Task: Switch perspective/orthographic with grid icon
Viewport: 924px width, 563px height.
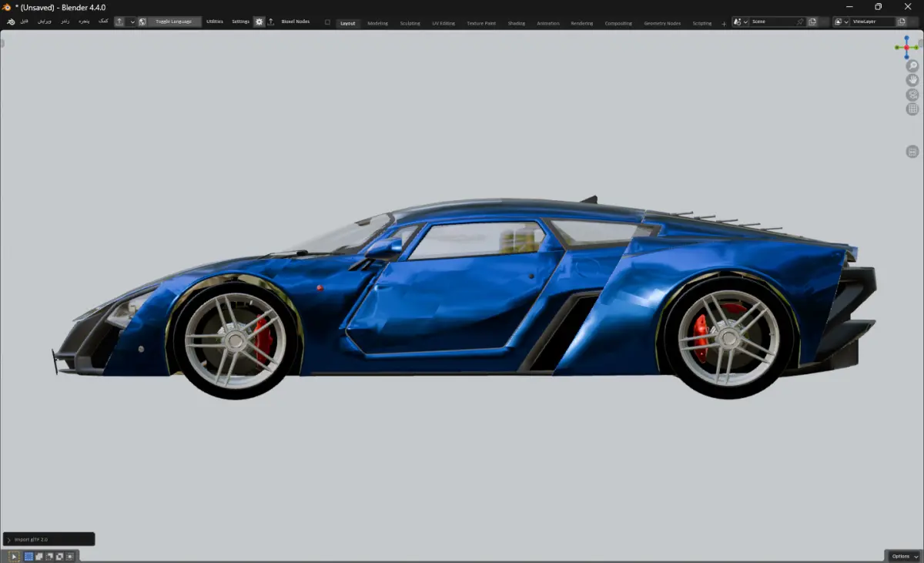Action: 912,109
